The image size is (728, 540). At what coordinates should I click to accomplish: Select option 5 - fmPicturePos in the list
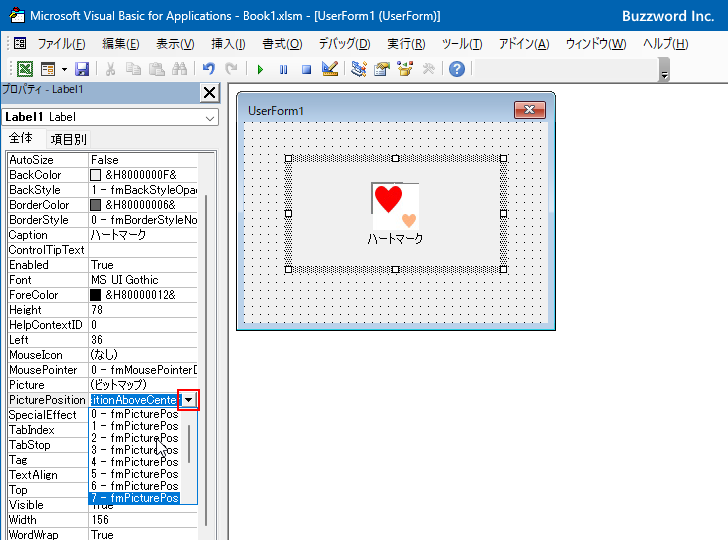pos(135,474)
